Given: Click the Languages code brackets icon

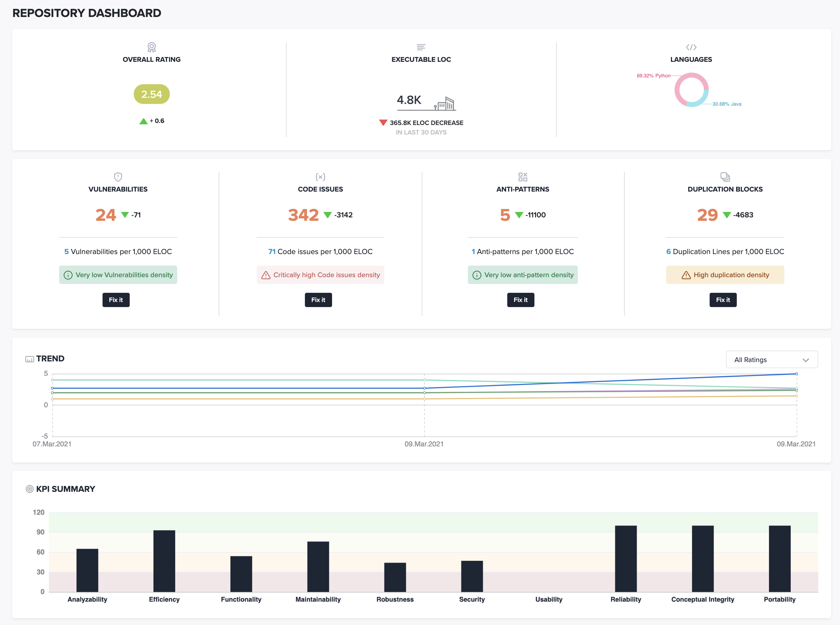Looking at the screenshot, I should 691,47.
